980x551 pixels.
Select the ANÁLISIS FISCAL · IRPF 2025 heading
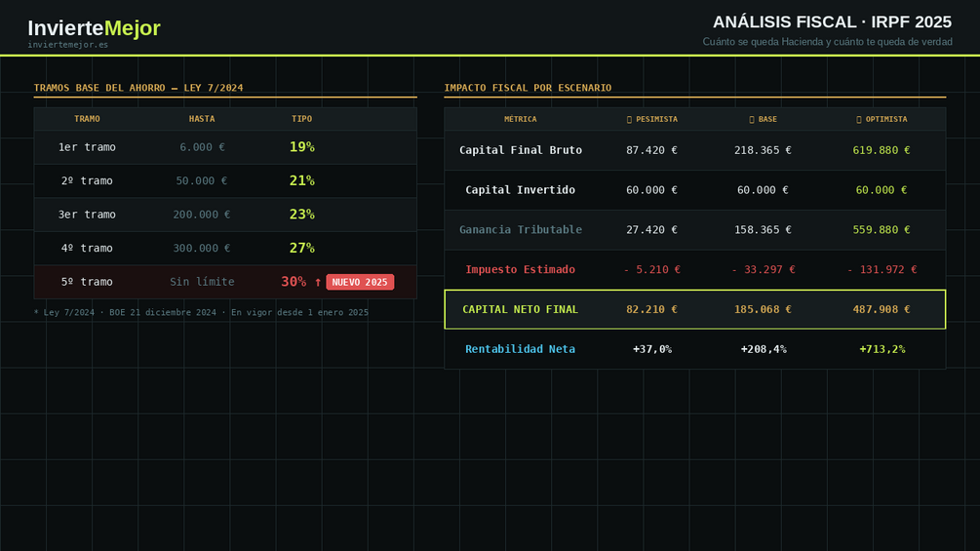pyautogui.click(x=832, y=21)
